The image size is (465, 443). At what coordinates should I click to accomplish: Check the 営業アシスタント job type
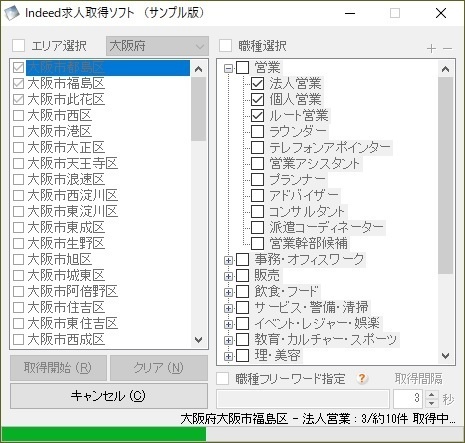257,163
